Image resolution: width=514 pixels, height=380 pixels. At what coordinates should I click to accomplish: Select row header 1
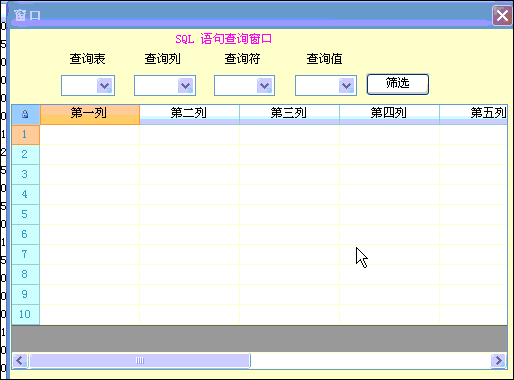[26, 135]
